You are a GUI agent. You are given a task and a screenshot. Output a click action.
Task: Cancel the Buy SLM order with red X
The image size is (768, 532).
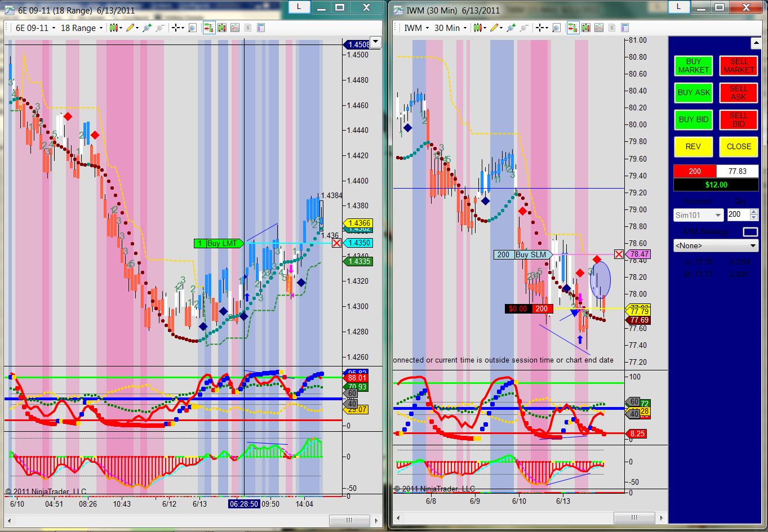coord(619,254)
